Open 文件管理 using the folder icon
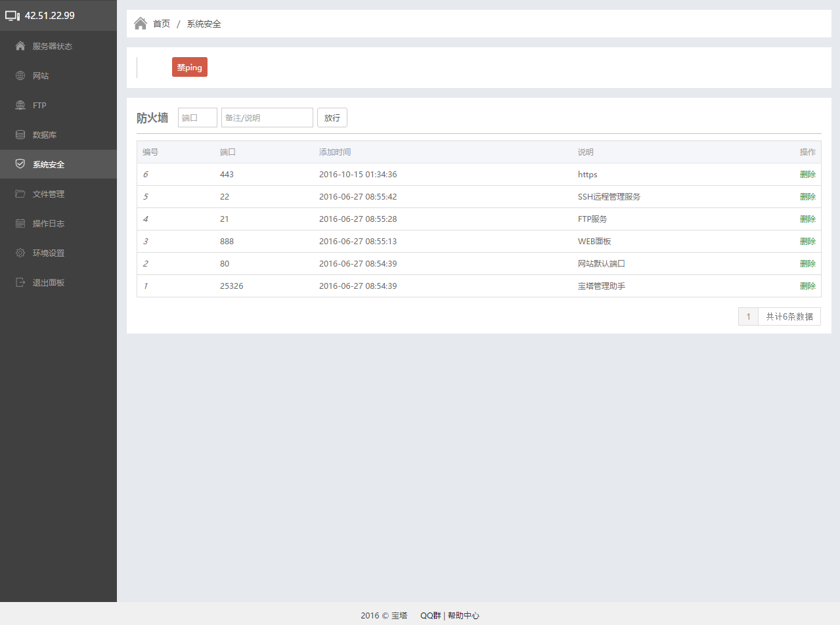Viewport: 840px width, 625px height. pyautogui.click(x=19, y=194)
